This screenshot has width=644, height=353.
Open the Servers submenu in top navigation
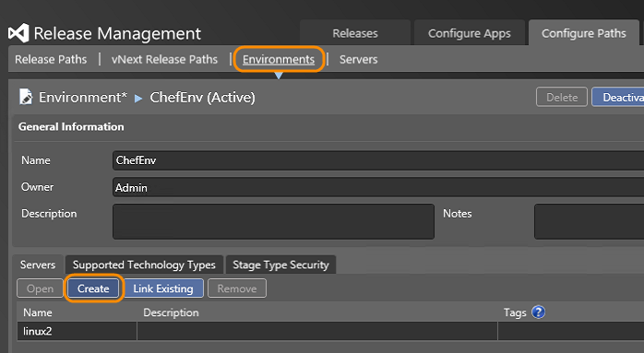tap(358, 60)
